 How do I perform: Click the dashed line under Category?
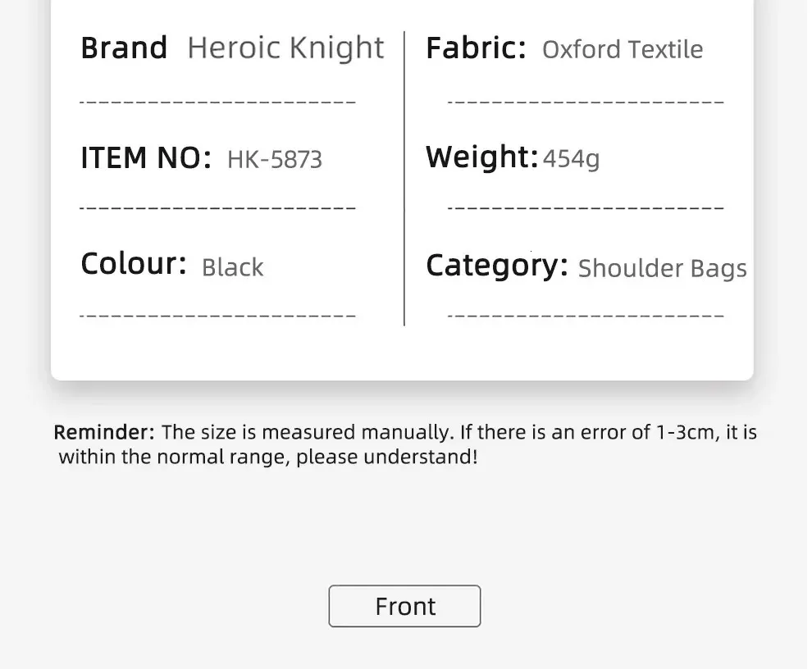click(x=586, y=316)
